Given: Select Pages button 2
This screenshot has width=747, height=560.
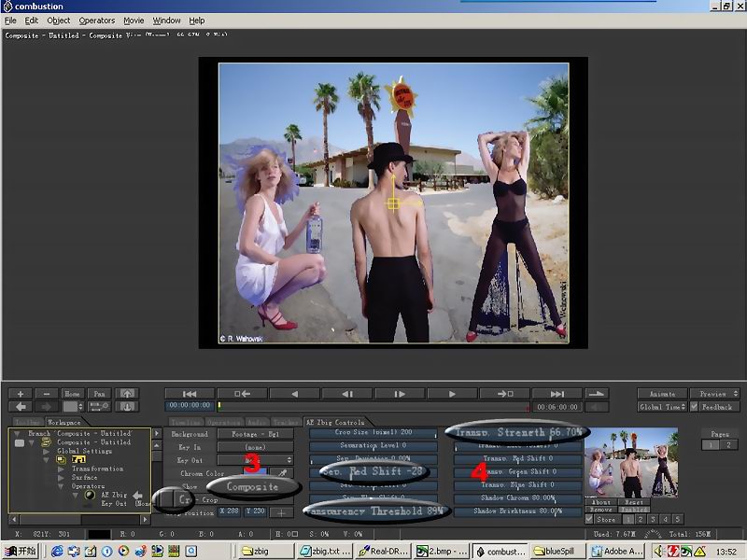Looking at the screenshot, I should 728,445.
